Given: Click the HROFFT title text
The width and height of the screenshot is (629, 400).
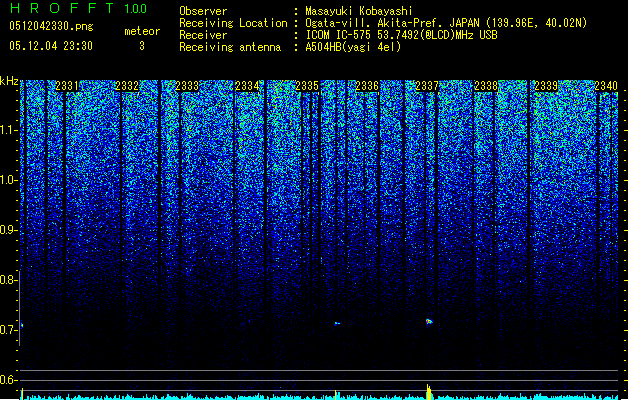Looking at the screenshot, I should [62, 8].
